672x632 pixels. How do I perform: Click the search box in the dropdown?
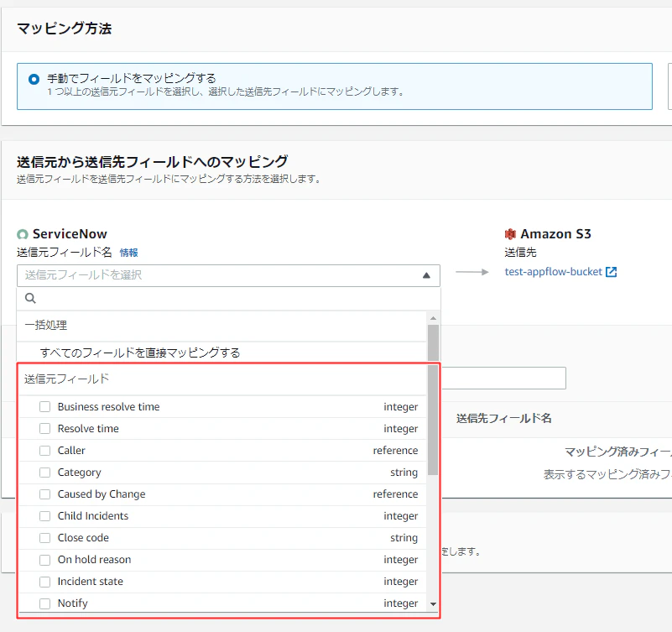(228, 299)
